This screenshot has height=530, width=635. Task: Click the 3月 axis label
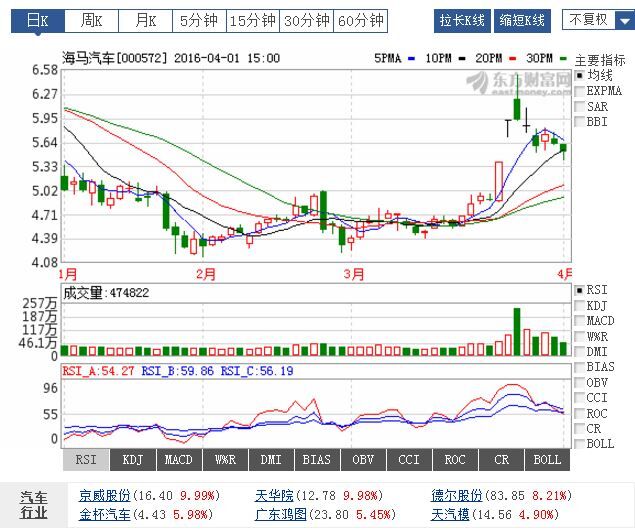pos(353,274)
